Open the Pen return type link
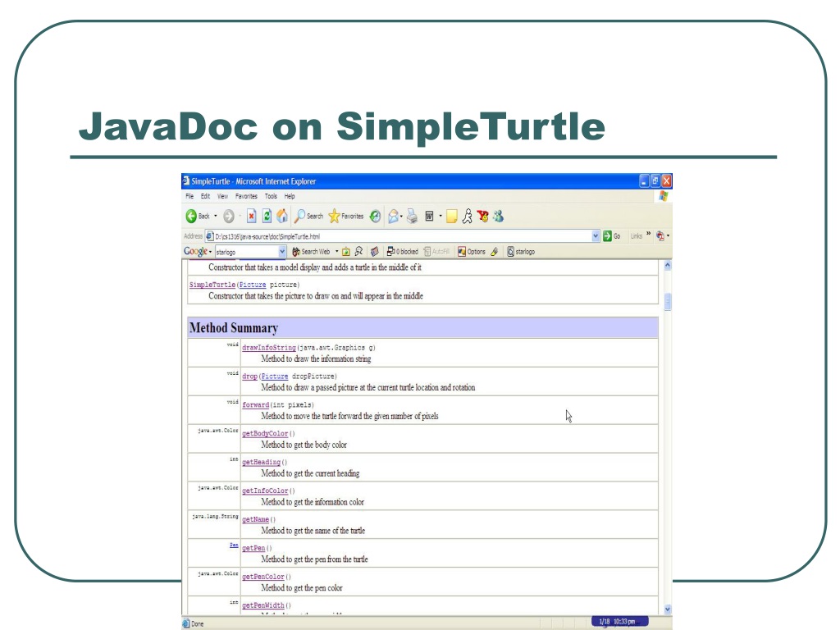The height and width of the screenshot is (630, 840). pyautogui.click(x=234, y=546)
